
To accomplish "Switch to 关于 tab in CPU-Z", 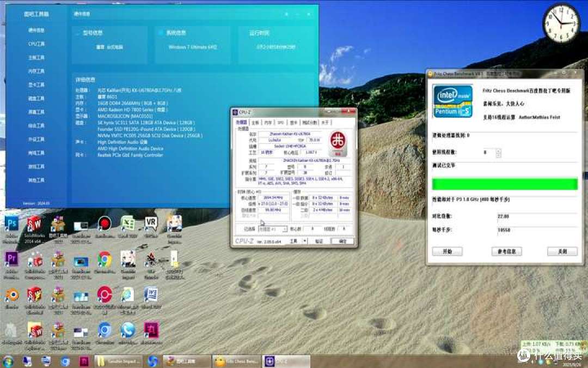I will 325,123.
